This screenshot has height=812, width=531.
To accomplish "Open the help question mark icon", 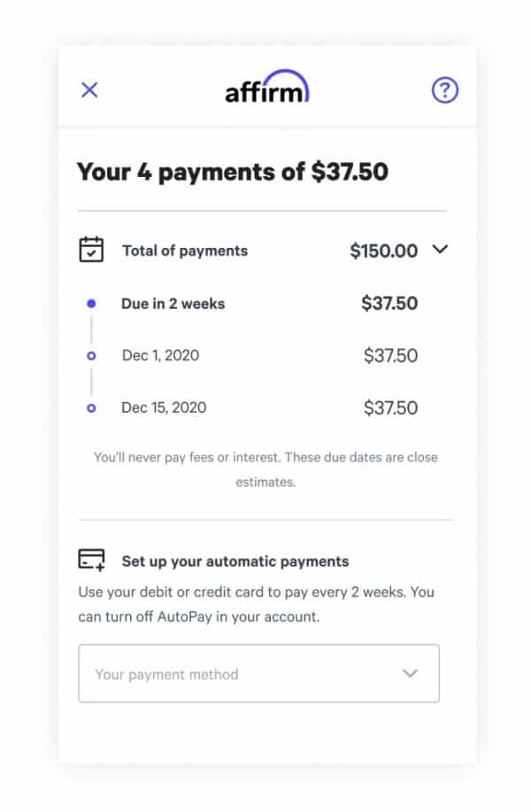I will [x=444, y=89].
